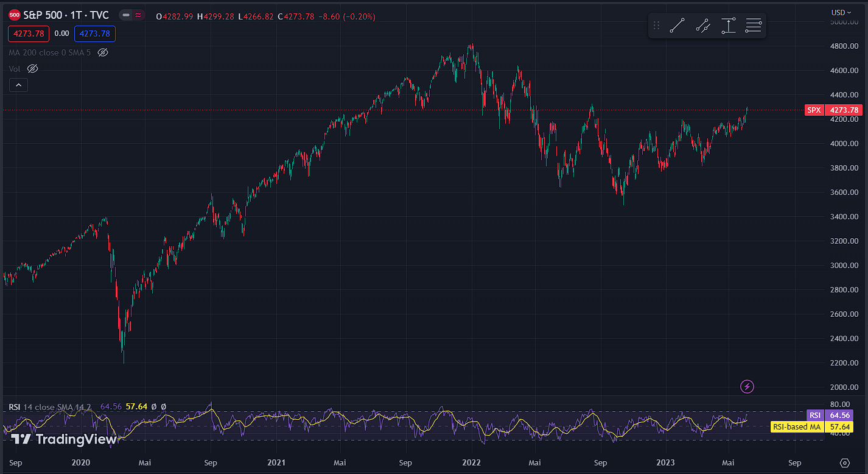The height and width of the screenshot is (474, 868).
Task: Click the S&P 500 · 1T · TVC title
Action: [66, 16]
